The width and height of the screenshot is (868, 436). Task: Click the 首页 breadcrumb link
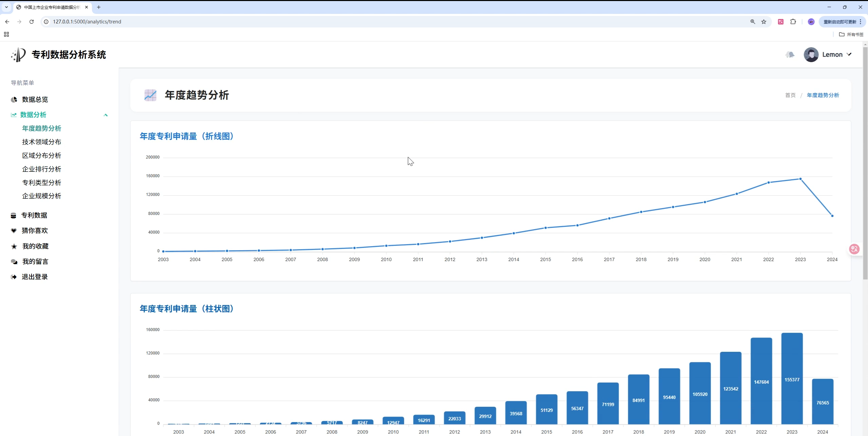pyautogui.click(x=790, y=95)
